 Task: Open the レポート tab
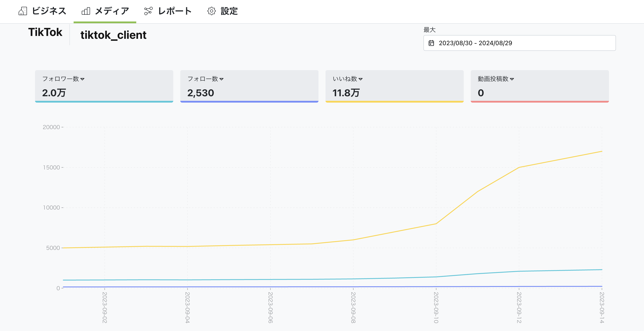tap(168, 11)
